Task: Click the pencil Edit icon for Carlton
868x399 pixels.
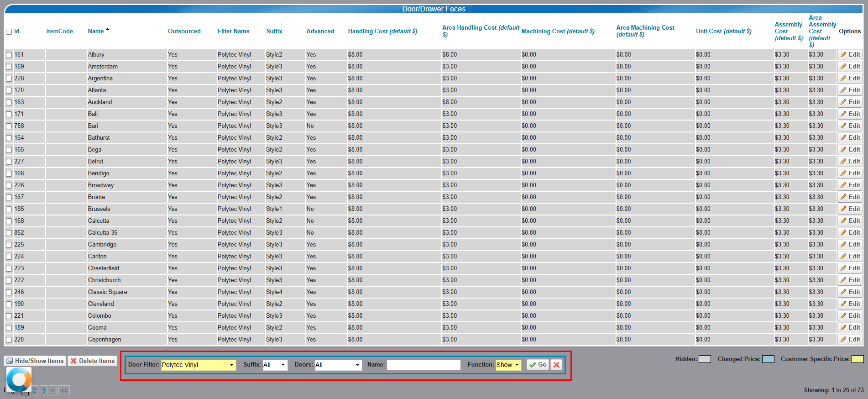Action: (x=843, y=257)
